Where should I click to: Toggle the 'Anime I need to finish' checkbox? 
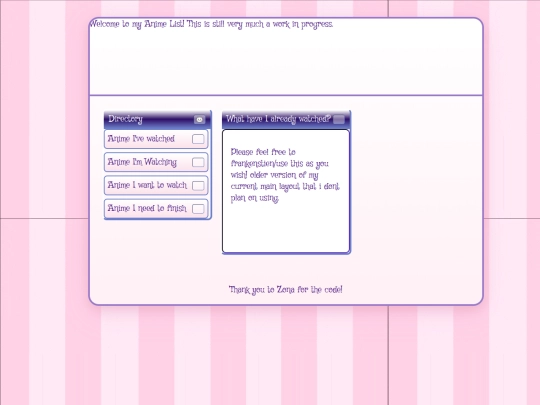198,209
